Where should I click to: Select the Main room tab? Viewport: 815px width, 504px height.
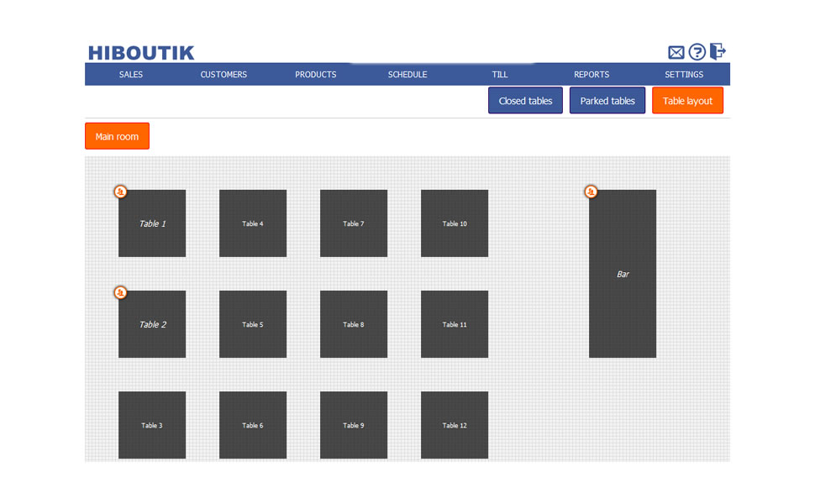pyautogui.click(x=117, y=136)
